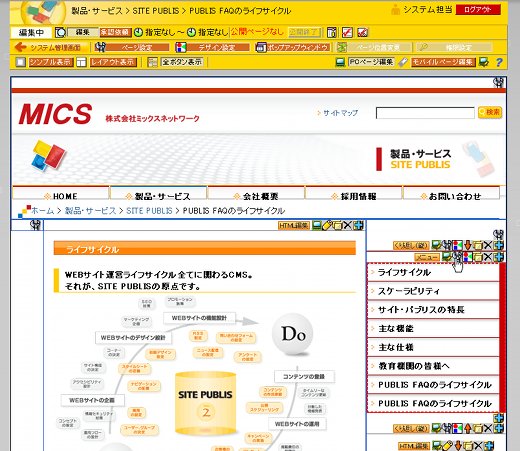Click the design-colors icon in the メニュー block toolbar
The height and width of the screenshot is (451, 520).
(468, 257)
